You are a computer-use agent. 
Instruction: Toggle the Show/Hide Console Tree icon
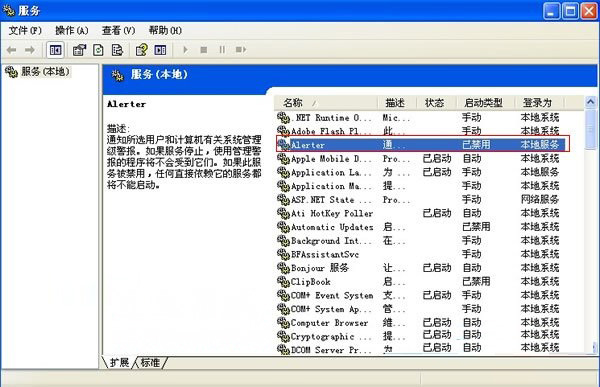click(x=55, y=50)
